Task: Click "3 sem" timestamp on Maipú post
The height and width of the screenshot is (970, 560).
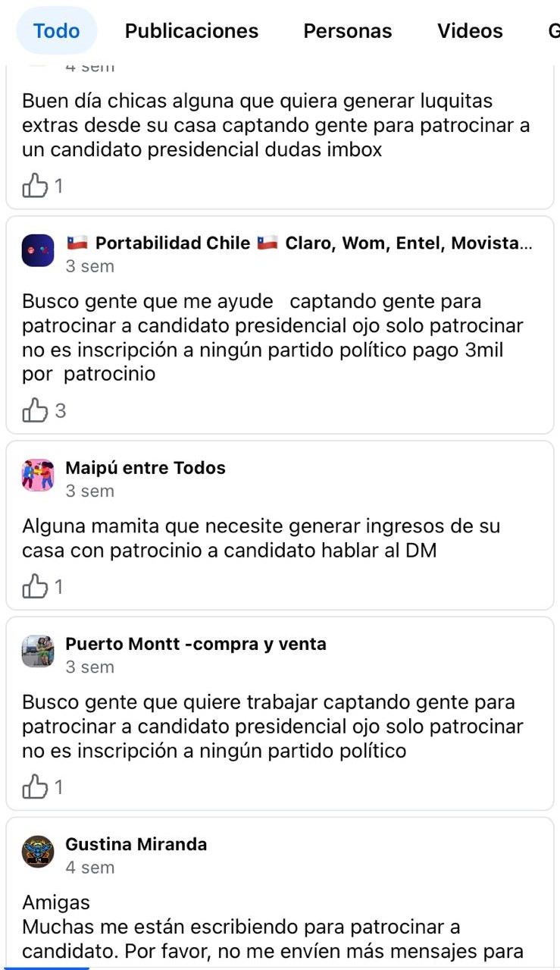Action: point(89,491)
